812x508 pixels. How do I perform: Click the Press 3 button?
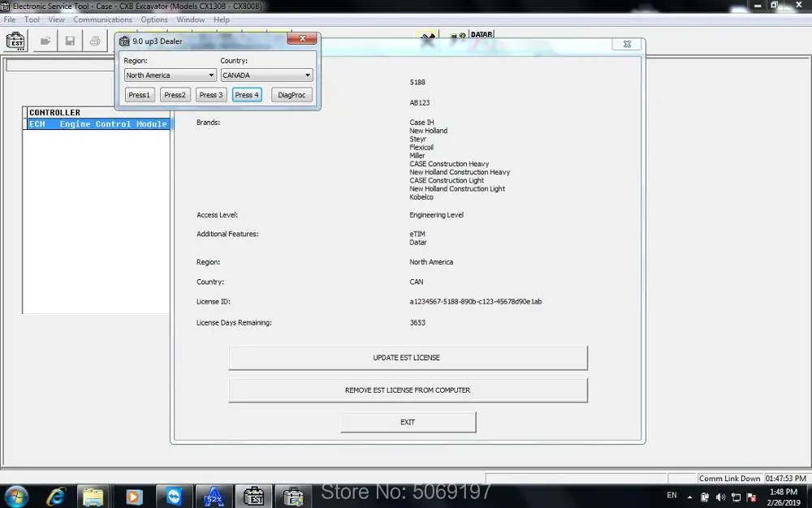pos(211,95)
